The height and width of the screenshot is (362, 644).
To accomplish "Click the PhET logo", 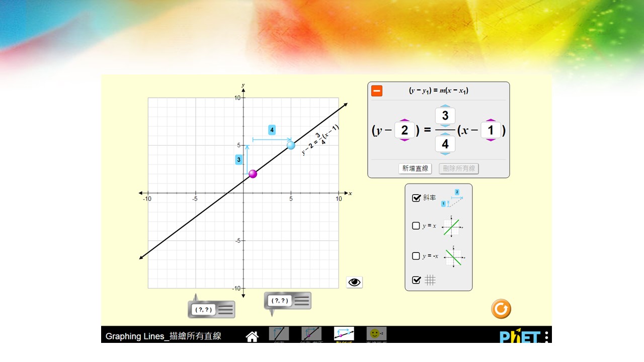I will [520, 336].
